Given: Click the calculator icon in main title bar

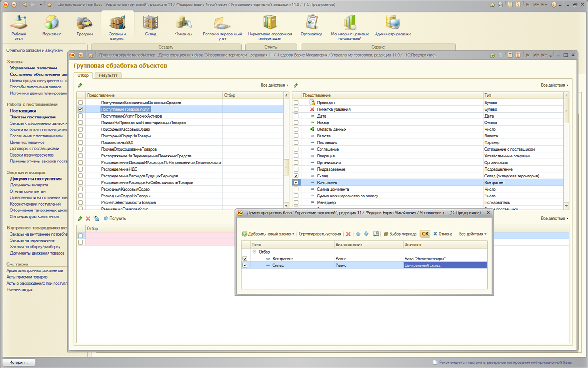Looking at the screenshot, I should [510, 5].
